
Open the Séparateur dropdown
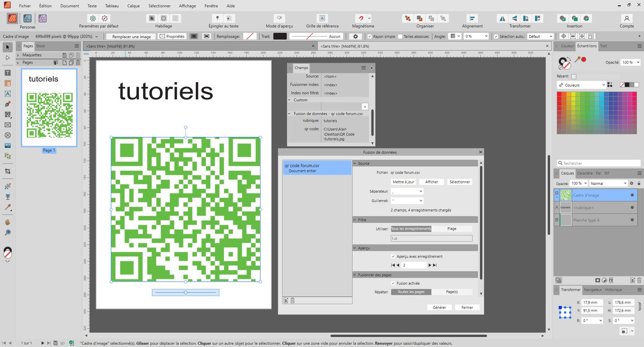407,191
